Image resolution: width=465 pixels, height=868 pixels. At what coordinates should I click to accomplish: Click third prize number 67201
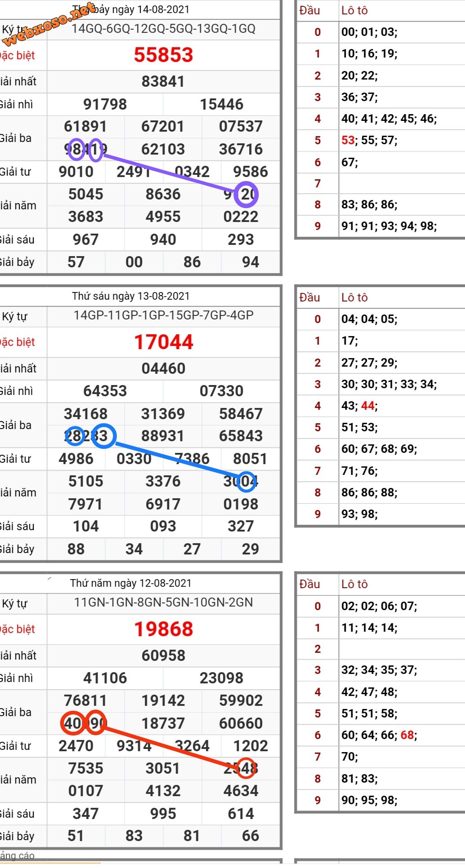(163, 126)
